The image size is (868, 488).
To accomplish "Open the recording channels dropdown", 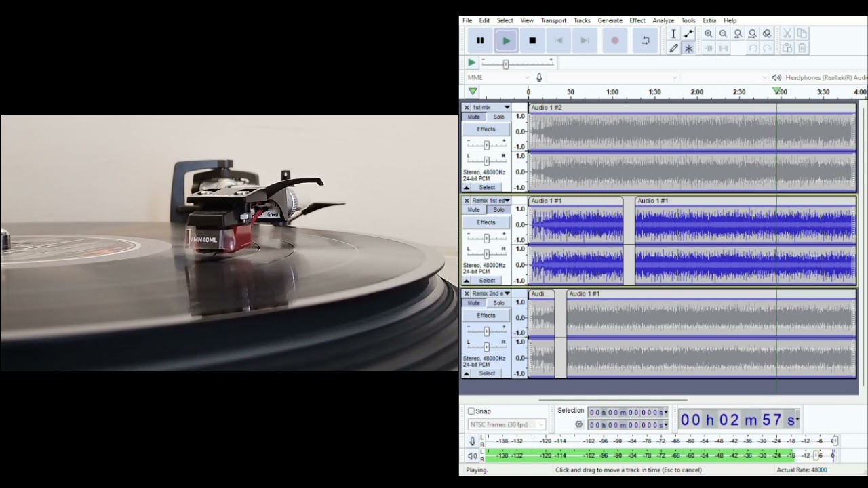I will coord(724,77).
